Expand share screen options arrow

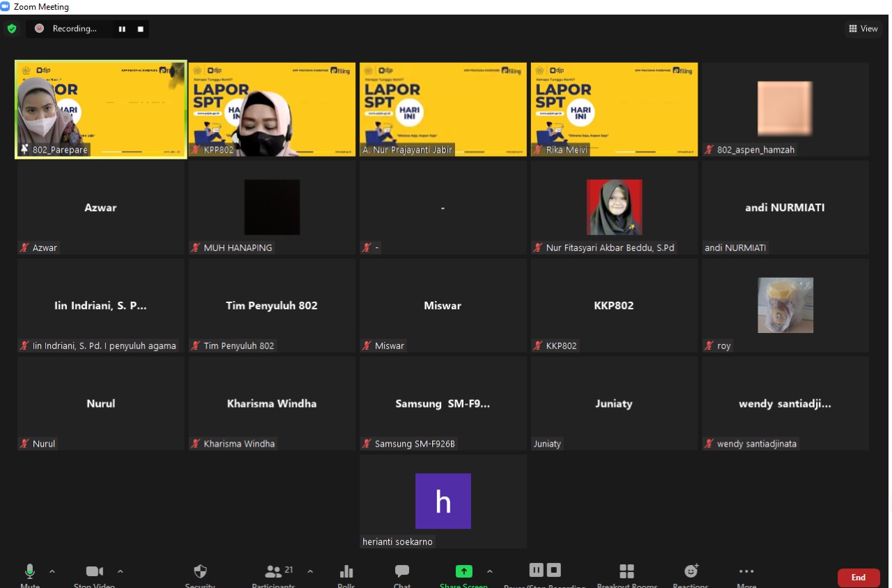coord(489,571)
